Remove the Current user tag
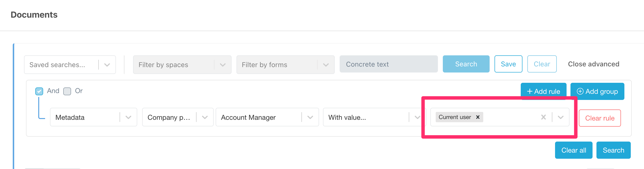Viewport: 644px width, 169px height. (x=478, y=117)
